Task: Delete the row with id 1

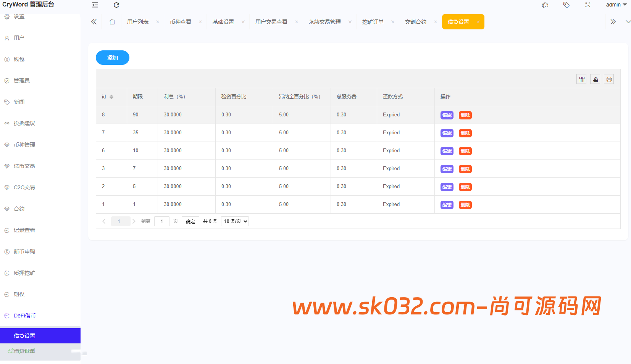Action: tap(465, 205)
